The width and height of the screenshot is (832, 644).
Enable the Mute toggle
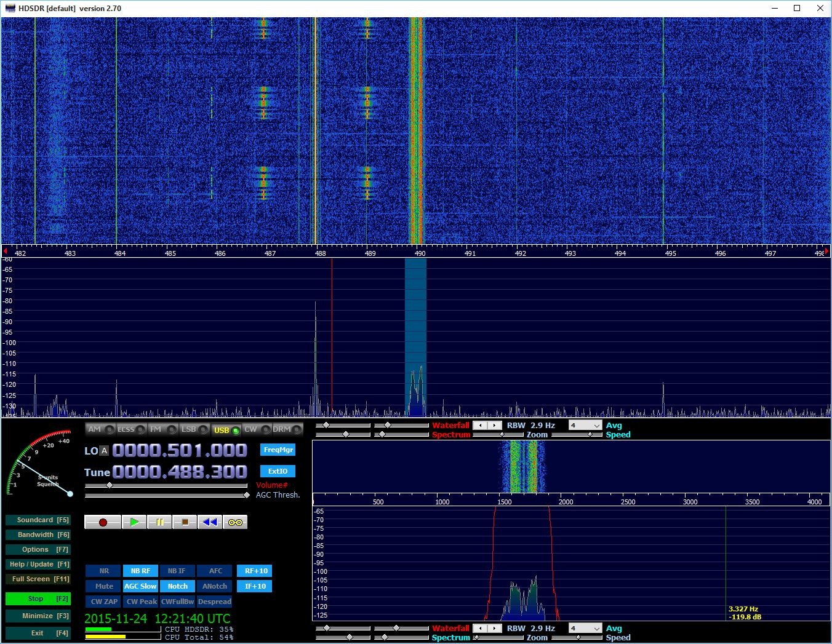tap(104, 586)
